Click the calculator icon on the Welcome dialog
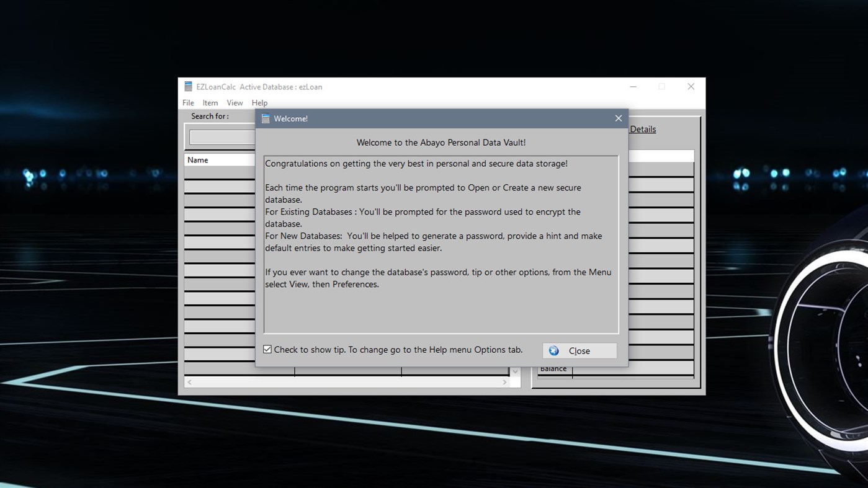The image size is (868, 488). point(265,118)
